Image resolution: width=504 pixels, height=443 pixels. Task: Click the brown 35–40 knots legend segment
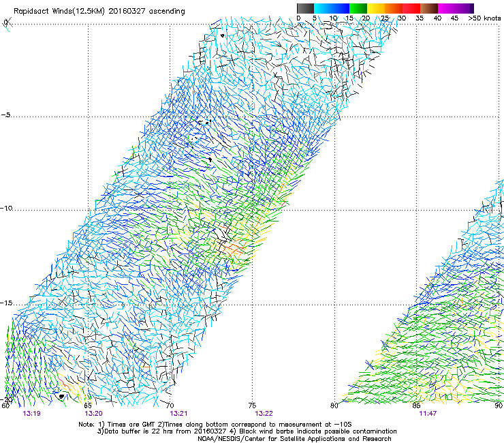point(429,8)
